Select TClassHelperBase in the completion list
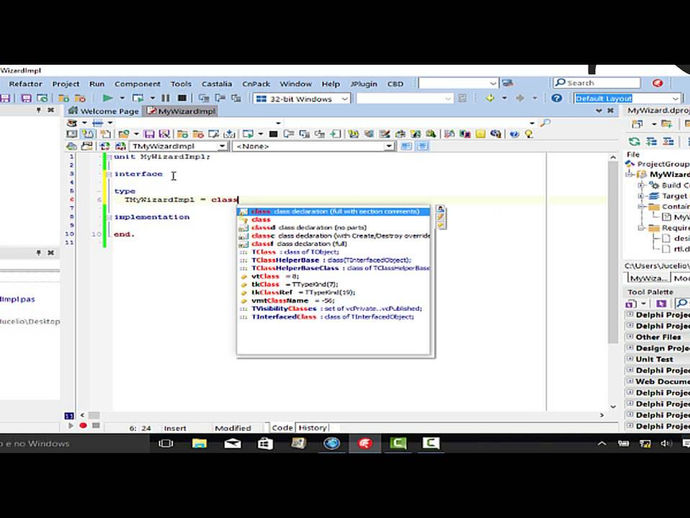Screen dimensions: 690x518 coord(333,260)
